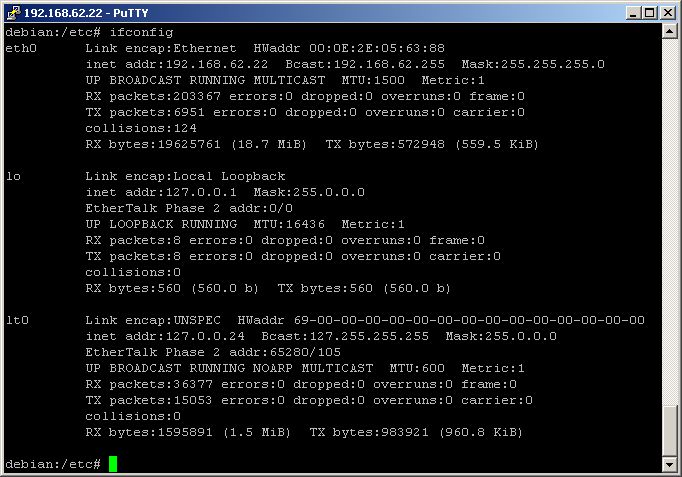Click the 'RX packets:203367' text
This screenshot has height=477, width=682.
coord(153,97)
